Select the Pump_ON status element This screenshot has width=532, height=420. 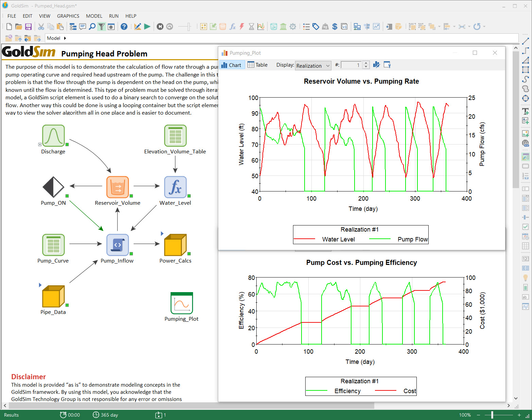[x=53, y=187]
